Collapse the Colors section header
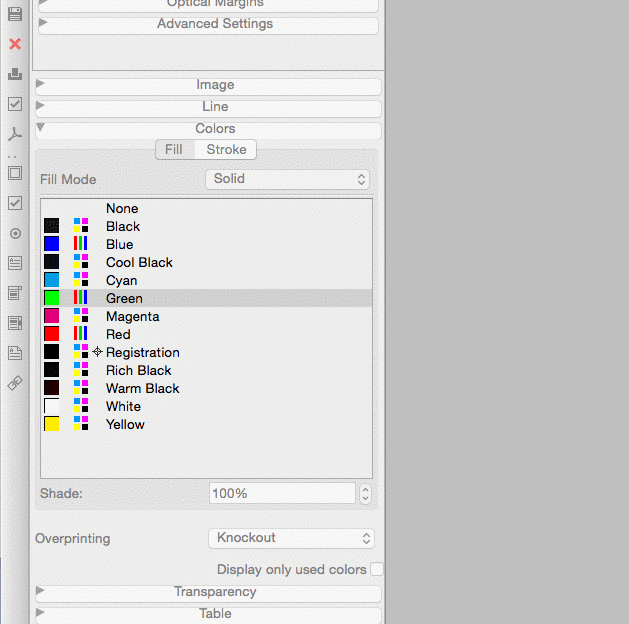The height and width of the screenshot is (624, 629). pyautogui.click(x=215, y=129)
